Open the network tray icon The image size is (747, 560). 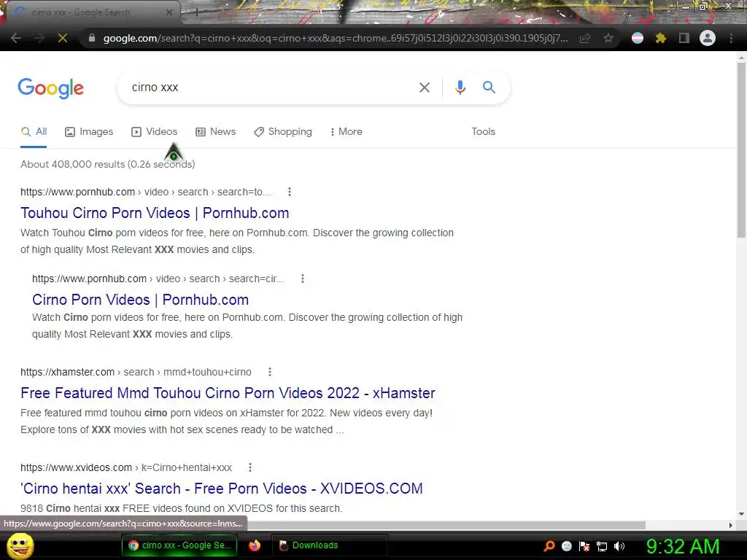(602, 546)
